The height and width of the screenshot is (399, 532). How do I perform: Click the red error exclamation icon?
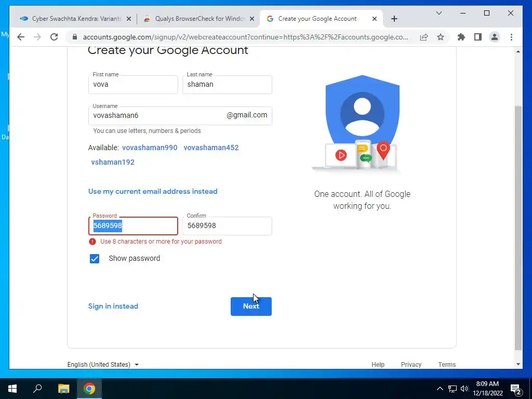(92, 242)
